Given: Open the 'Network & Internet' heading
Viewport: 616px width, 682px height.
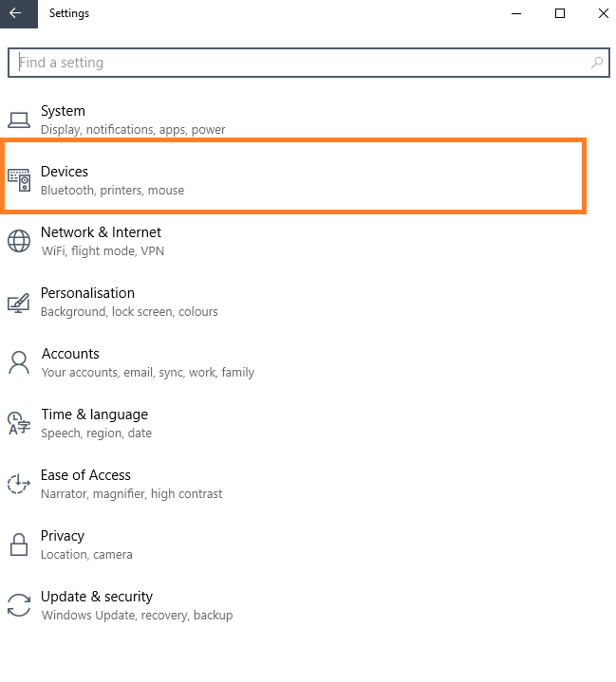Looking at the screenshot, I should click(101, 232).
